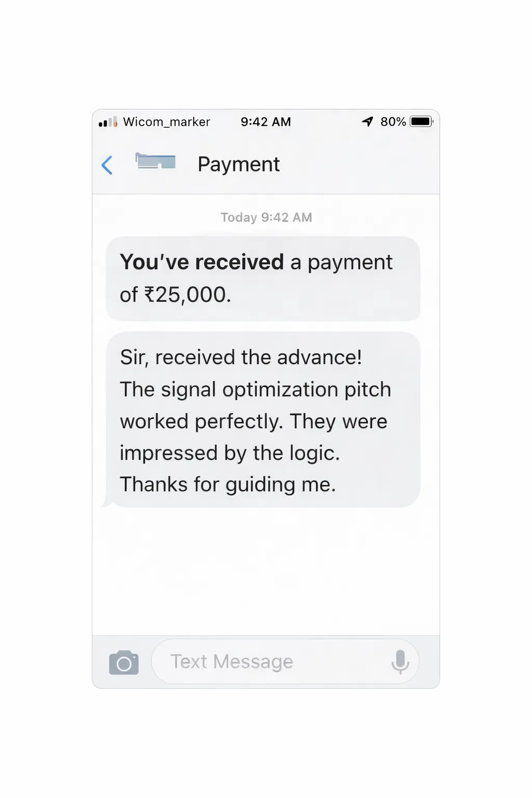Tap the bold "You've received" text
The width and height of the screenshot is (532, 798).
pos(202,262)
